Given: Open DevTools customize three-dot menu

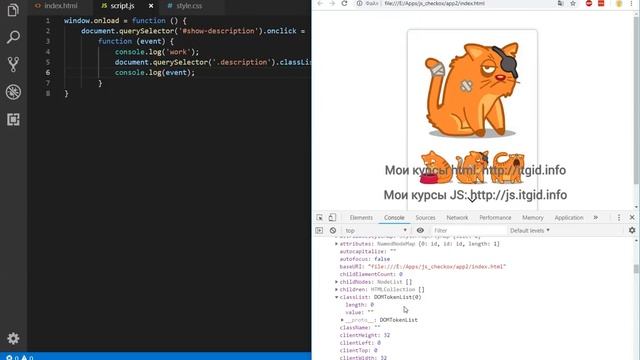Looking at the screenshot, I should [x=619, y=218].
